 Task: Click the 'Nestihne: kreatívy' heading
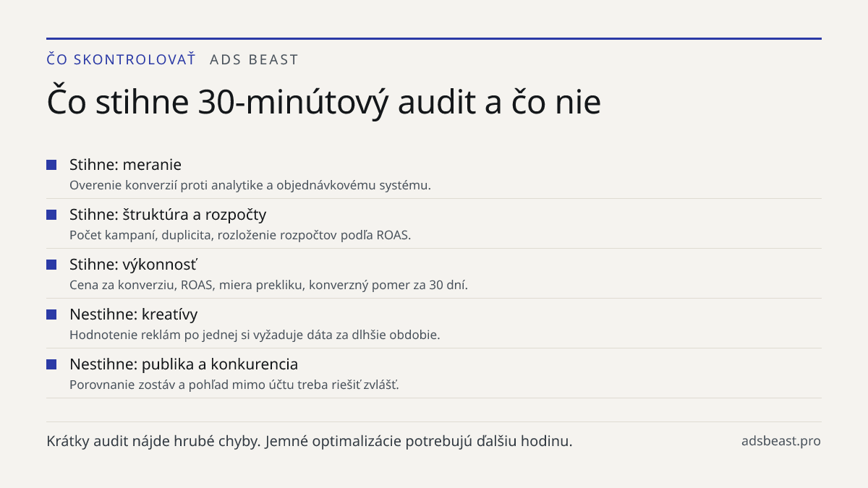[x=133, y=314]
